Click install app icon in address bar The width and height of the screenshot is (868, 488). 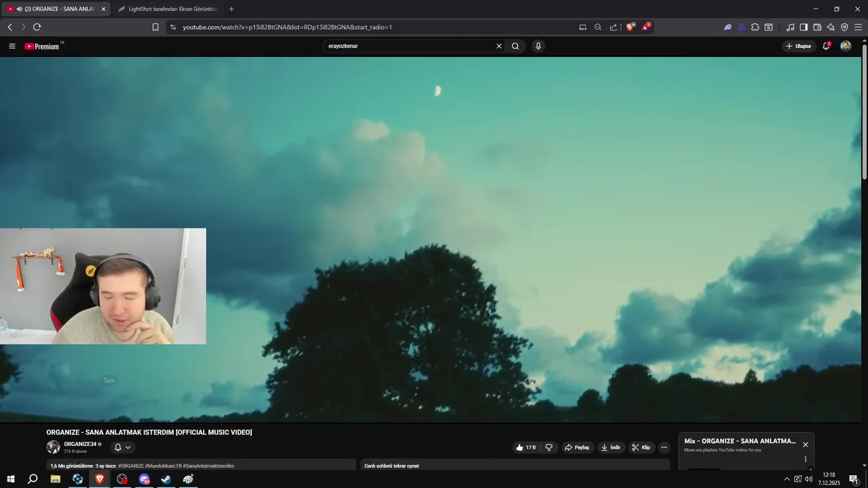pyautogui.click(x=583, y=27)
